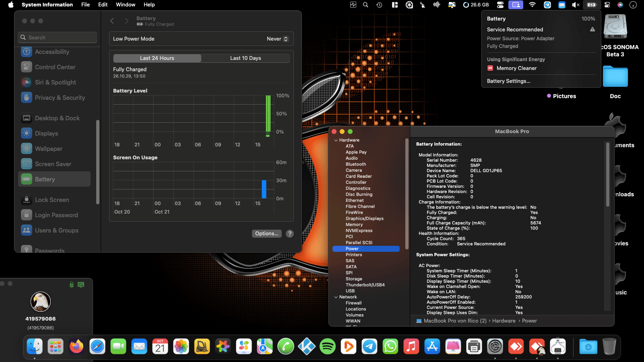644x362 pixels.
Task: Click the Wi-Fi icon in the menu bar
Action: [532, 5]
